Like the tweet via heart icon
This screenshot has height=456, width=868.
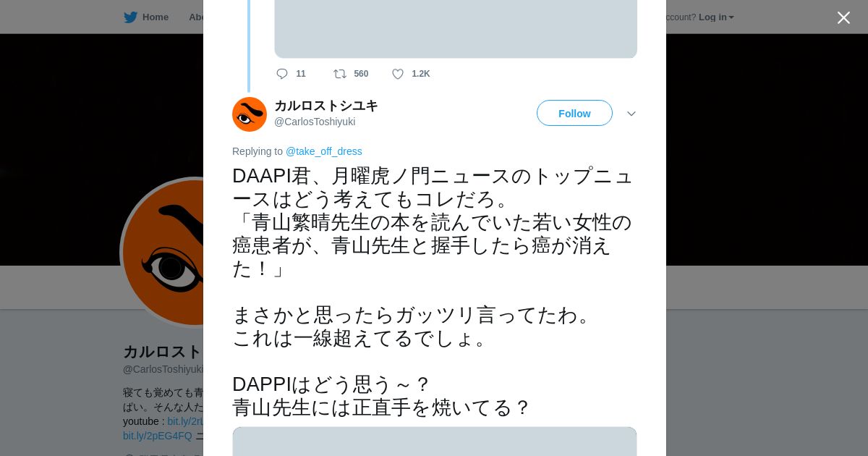pyautogui.click(x=398, y=74)
